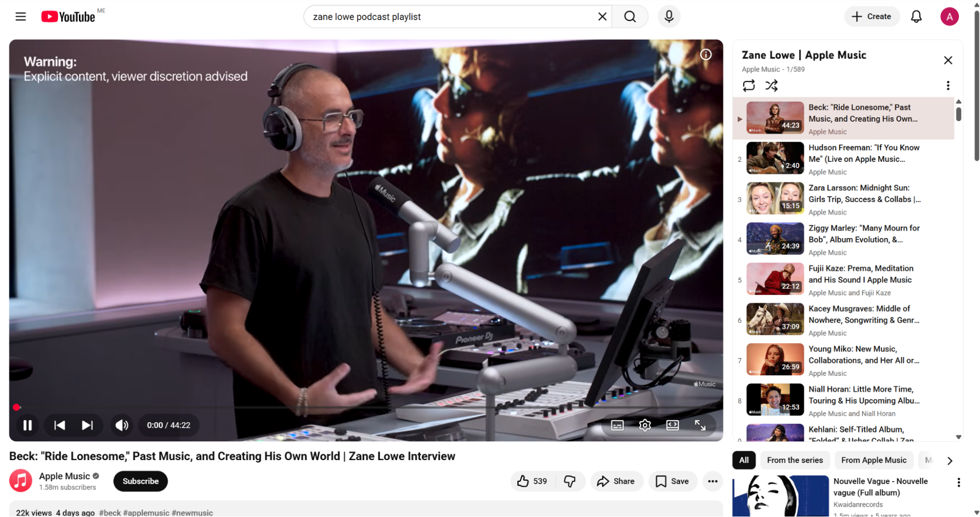Click the Create button
980x517 pixels.
871,17
